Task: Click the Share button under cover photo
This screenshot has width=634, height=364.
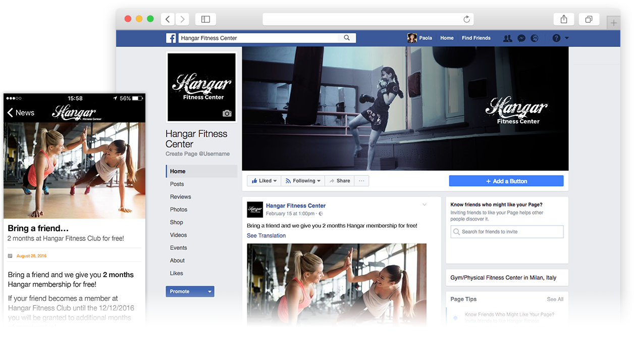Action: (339, 181)
